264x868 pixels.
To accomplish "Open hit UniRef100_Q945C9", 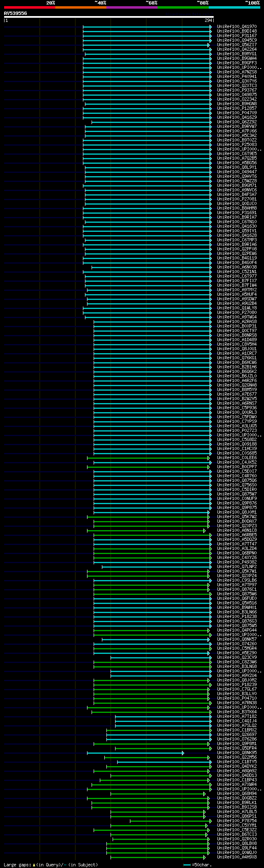I will click(237, 40).
